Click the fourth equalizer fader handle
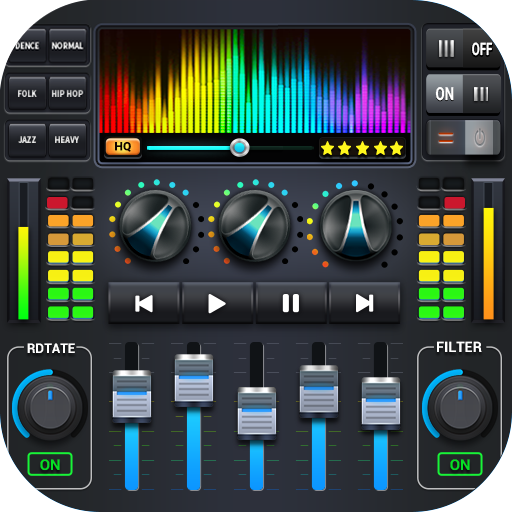The height and width of the screenshot is (512, 512). (319, 391)
